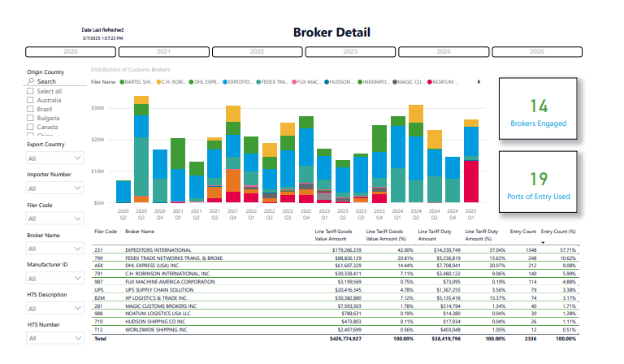Click the BARTEL SHI... legend marker
This screenshot has height=364, width=624.
123,81
